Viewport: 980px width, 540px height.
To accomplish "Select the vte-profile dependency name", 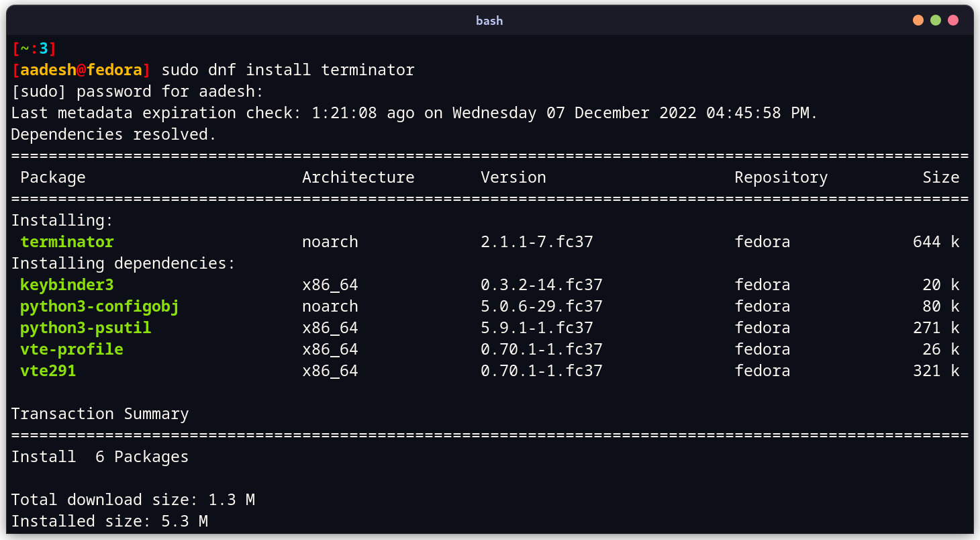I will (x=71, y=349).
